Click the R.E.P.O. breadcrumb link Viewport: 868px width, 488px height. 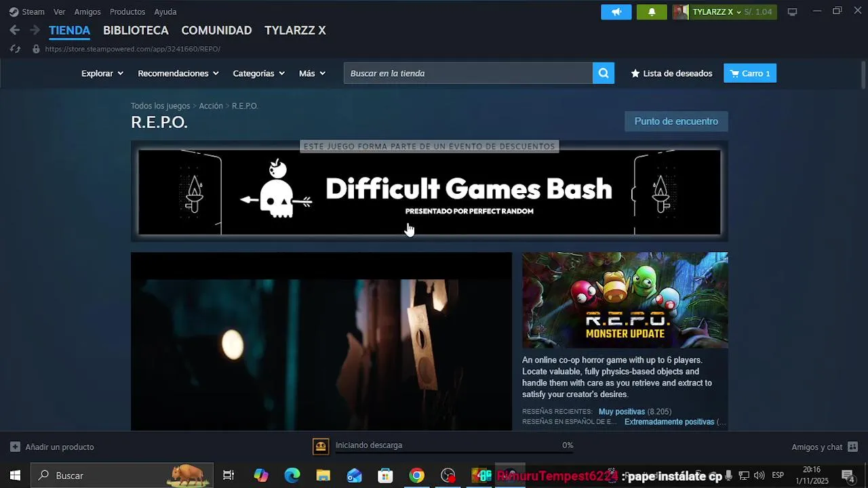tap(245, 106)
